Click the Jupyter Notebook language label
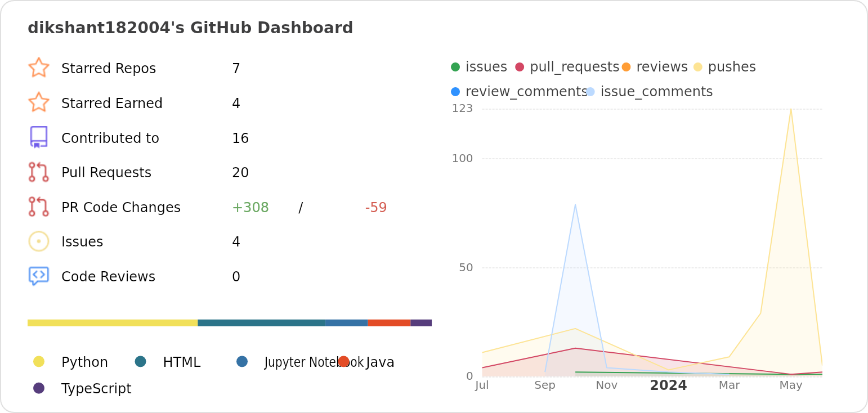 tap(314, 362)
